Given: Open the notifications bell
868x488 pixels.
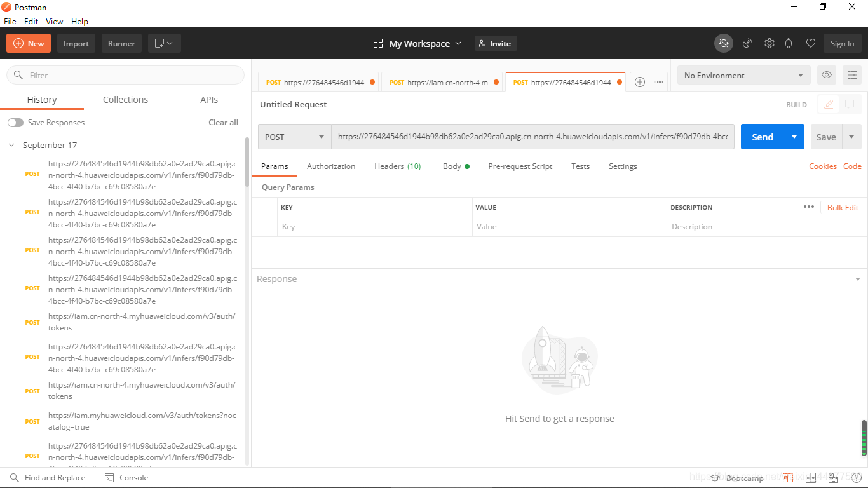Looking at the screenshot, I should tap(789, 43).
